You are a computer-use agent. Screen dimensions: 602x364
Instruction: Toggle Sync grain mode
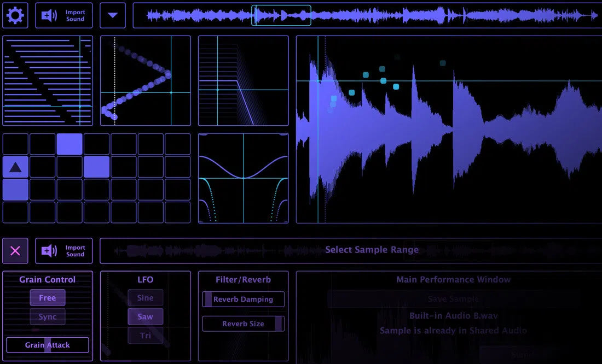coord(47,316)
